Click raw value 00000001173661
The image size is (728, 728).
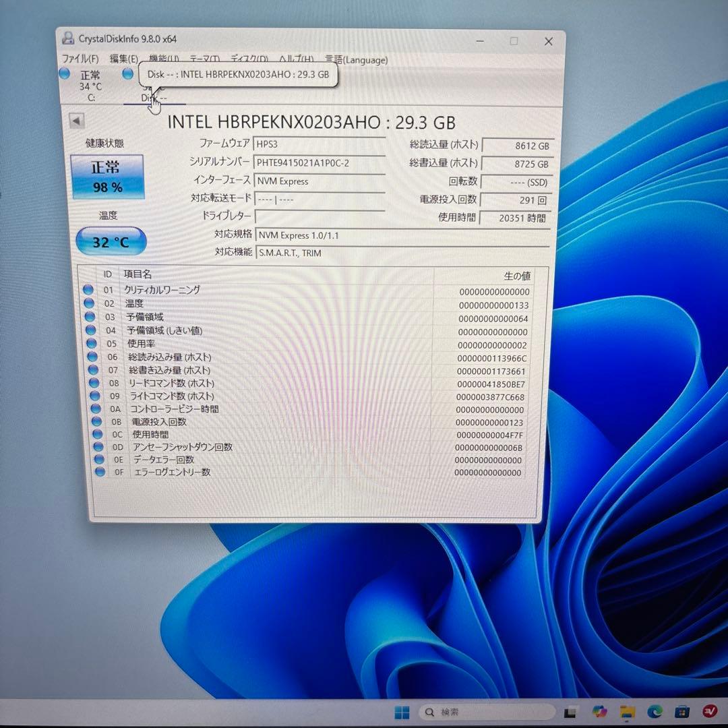click(491, 371)
